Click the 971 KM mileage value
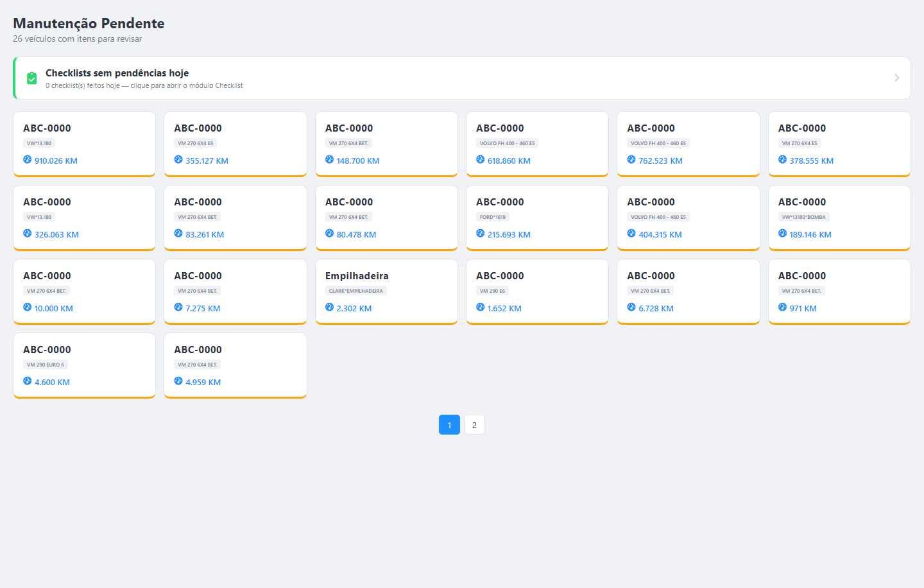The width and height of the screenshot is (924, 588). click(x=803, y=309)
